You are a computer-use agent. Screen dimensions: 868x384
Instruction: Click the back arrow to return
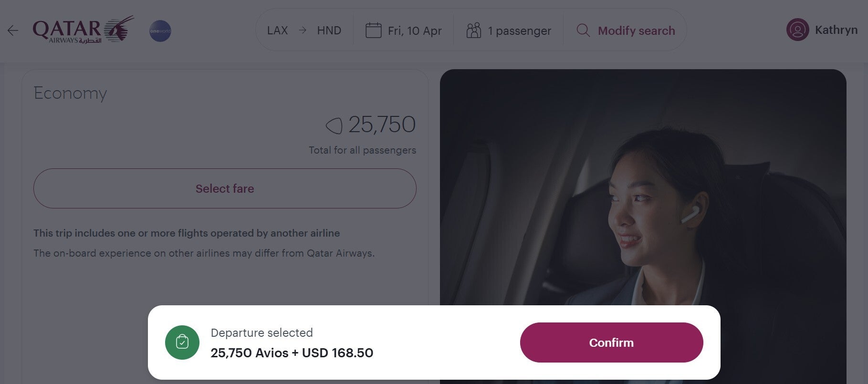click(x=12, y=31)
